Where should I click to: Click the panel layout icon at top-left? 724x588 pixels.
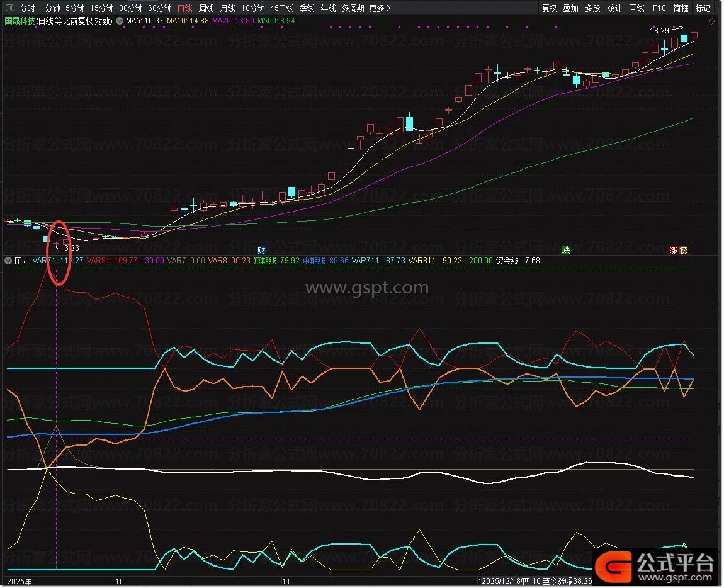click(x=9, y=8)
